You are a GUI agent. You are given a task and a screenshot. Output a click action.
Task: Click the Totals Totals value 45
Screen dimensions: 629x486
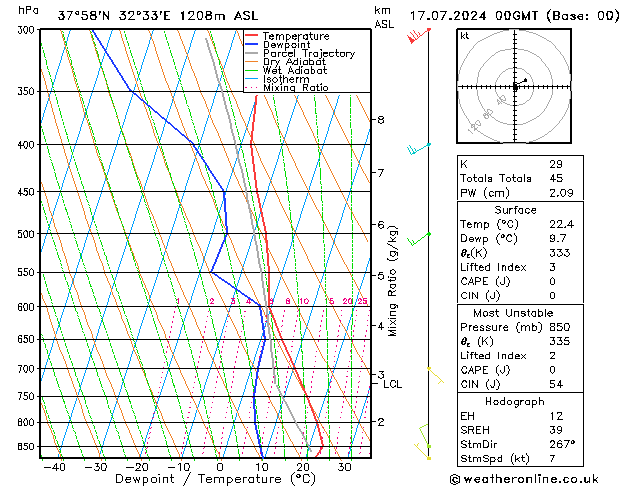pyautogui.click(x=556, y=178)
